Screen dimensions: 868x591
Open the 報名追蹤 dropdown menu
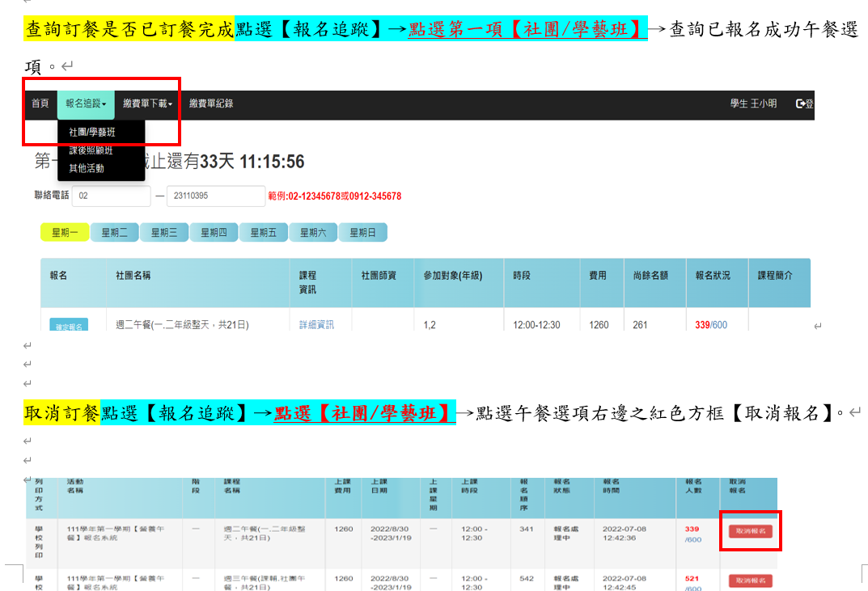pos(86,103)
